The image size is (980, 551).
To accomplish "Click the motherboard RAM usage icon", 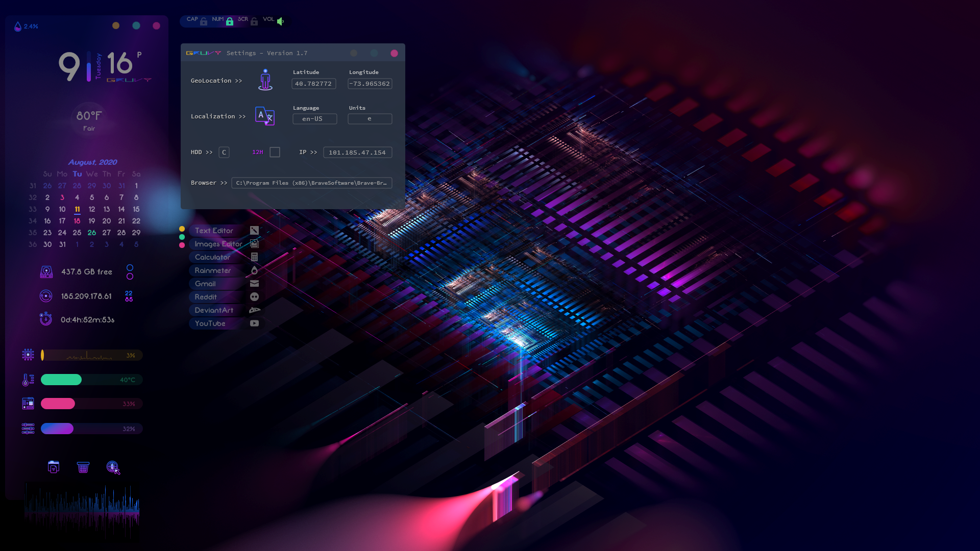I will [x=28, y=404].
